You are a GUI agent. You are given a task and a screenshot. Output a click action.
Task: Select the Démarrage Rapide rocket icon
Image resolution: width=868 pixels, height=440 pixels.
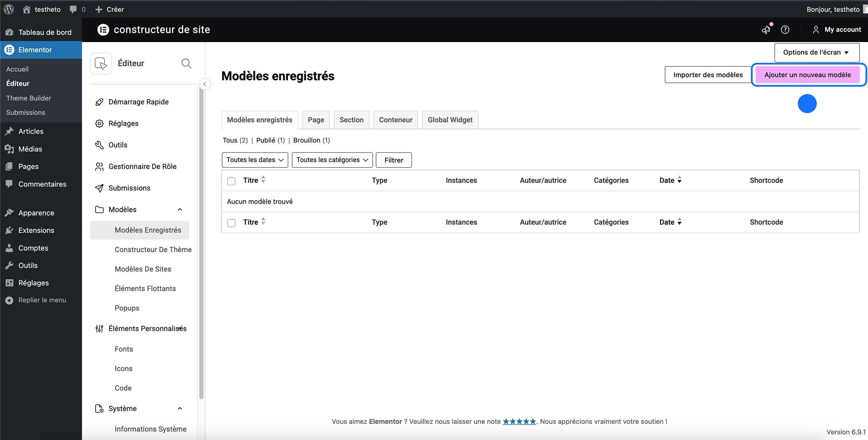click(x=99, y=102)
